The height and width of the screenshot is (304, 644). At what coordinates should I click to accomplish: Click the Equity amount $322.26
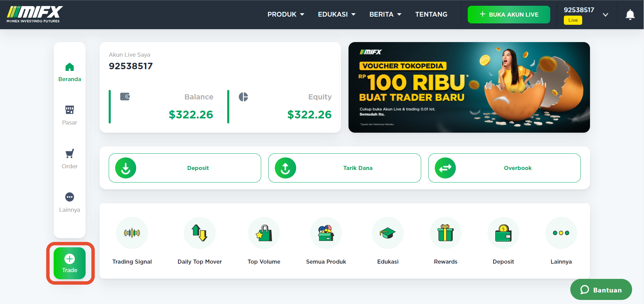pyautogui.click(x=309, y=115)
